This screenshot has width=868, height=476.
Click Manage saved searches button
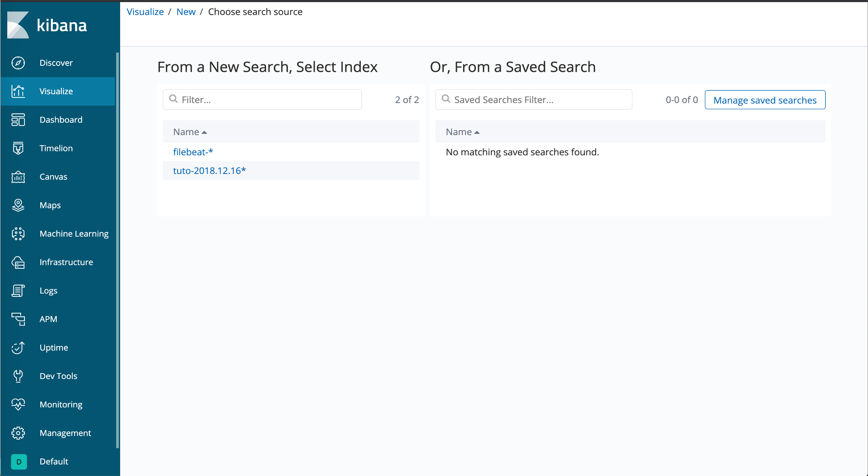point(765,100)
